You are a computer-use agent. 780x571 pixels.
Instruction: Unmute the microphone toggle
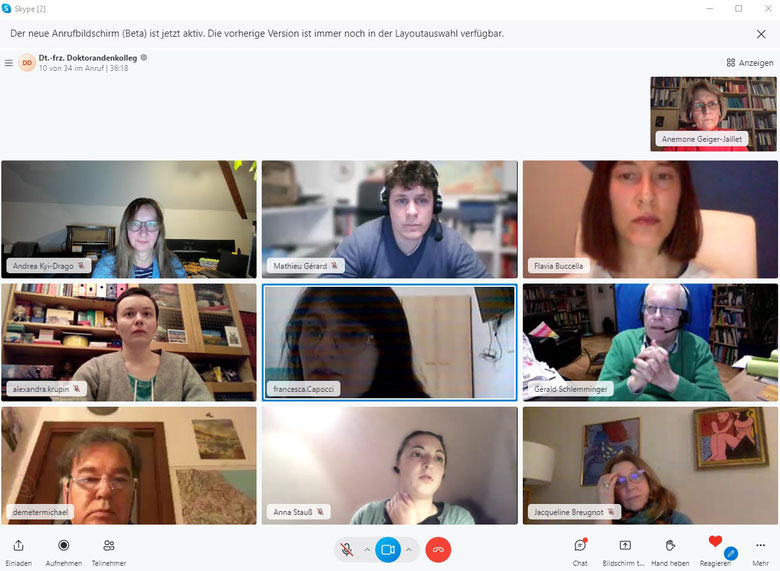tap(347, 550)
